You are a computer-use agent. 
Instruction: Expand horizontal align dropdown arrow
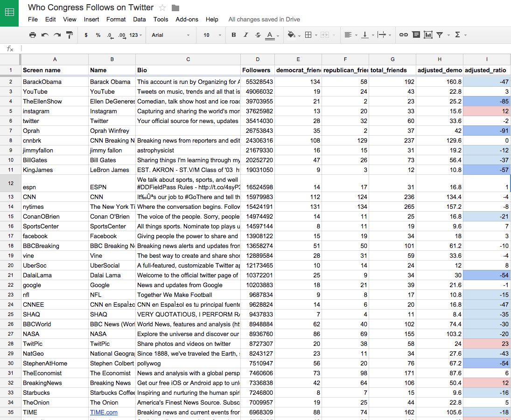(x=356, y=35)
